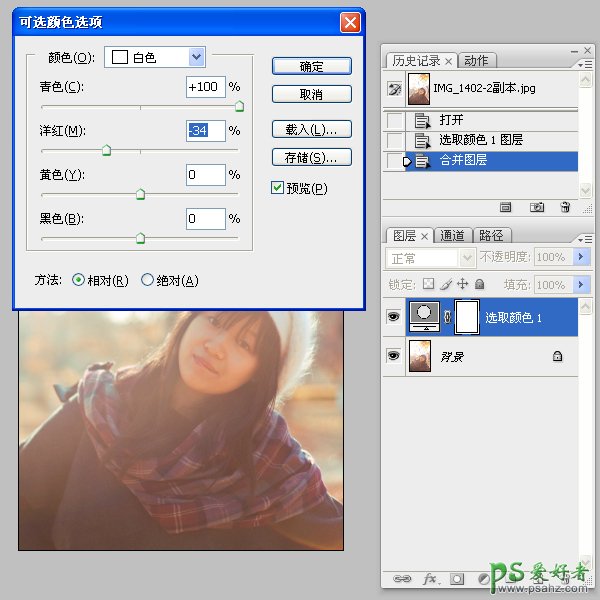Switch to the 动作 actions tab

point(477,61)
